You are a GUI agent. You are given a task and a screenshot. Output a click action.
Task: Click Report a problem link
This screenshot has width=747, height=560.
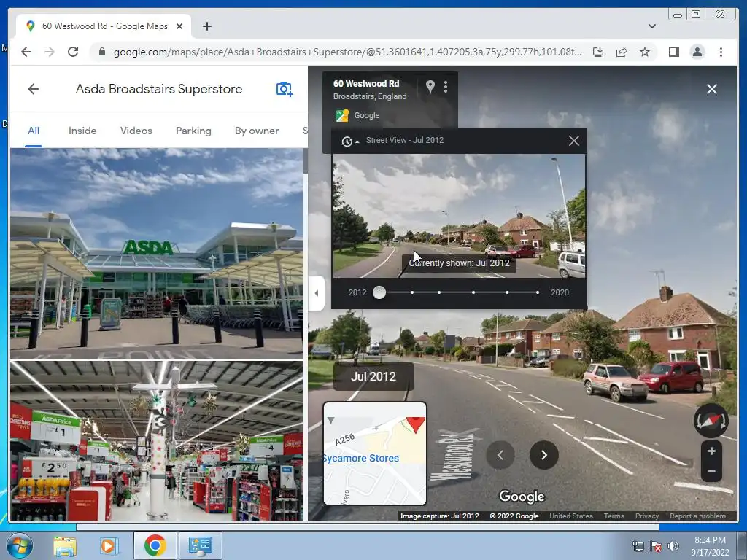(x=697, y=516)
